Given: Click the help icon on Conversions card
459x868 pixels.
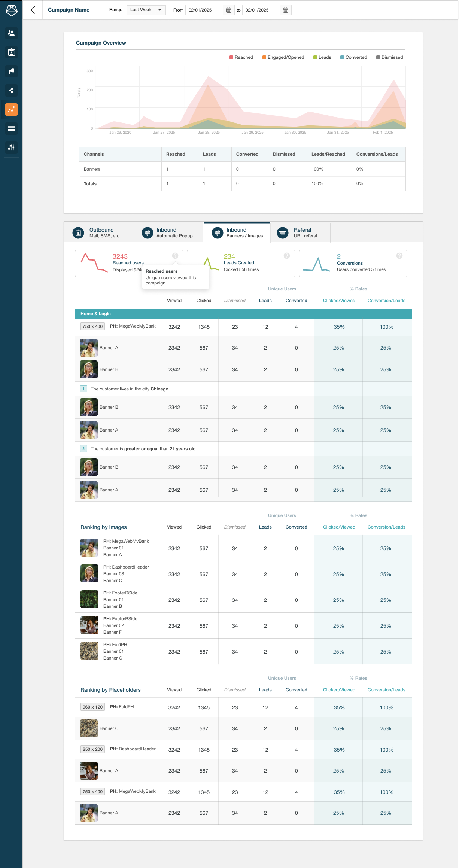Looking at the screenshot, I should tap(399, 256).
